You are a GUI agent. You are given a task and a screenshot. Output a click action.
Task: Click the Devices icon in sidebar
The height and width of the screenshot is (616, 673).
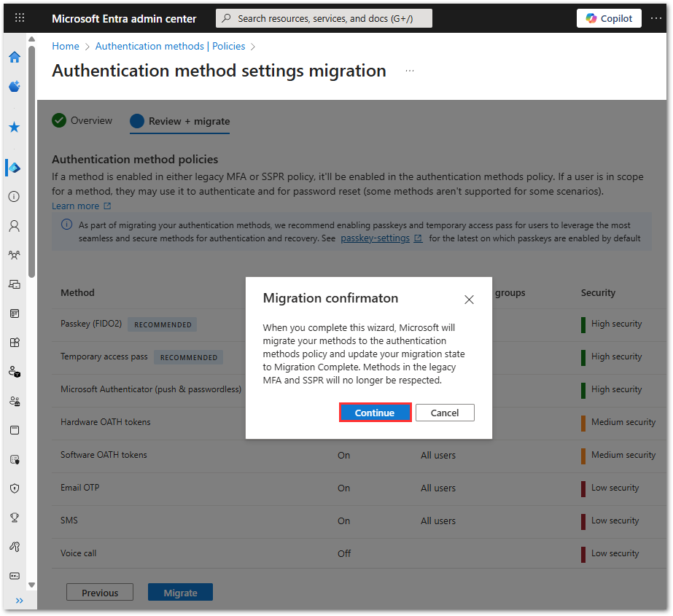coord(14,284)
